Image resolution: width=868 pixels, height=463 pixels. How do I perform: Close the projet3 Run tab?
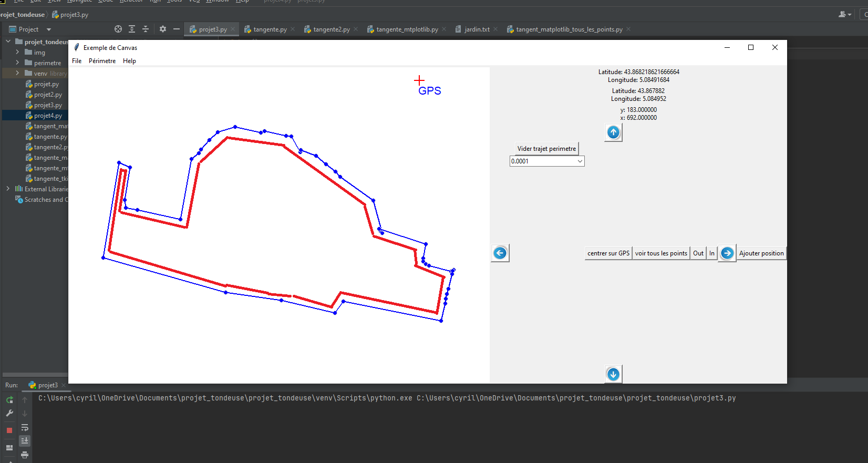(x=64, y=385)
